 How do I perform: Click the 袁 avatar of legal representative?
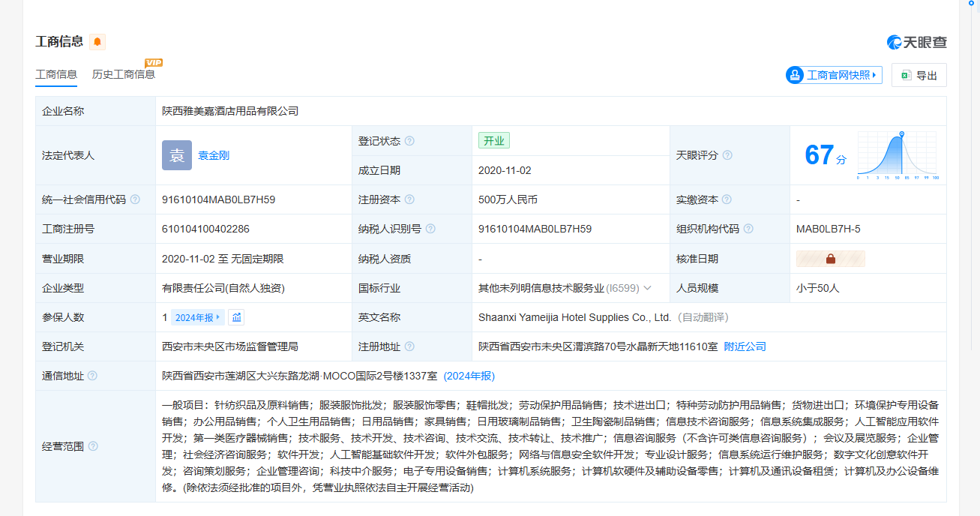pyautogui.click(x=177, y=155)
